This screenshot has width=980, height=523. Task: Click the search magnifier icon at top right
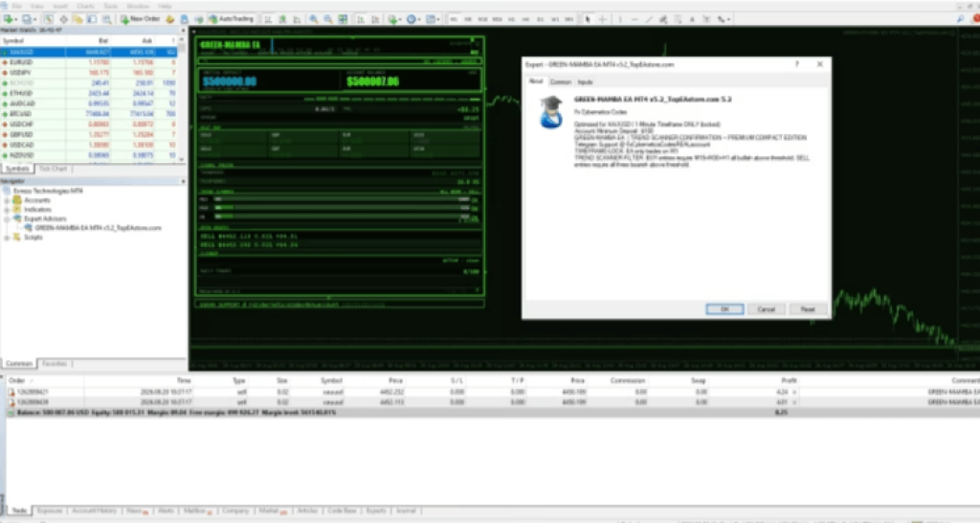pos(960,19)
